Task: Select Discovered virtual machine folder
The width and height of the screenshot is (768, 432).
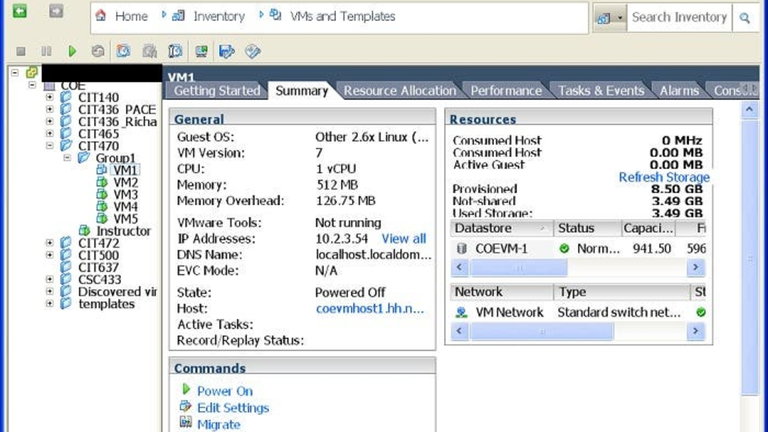Action: click(x=117, y=291)
